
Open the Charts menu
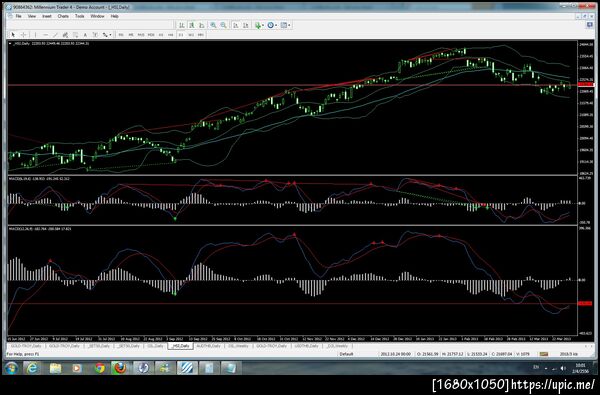pos(63,16)
